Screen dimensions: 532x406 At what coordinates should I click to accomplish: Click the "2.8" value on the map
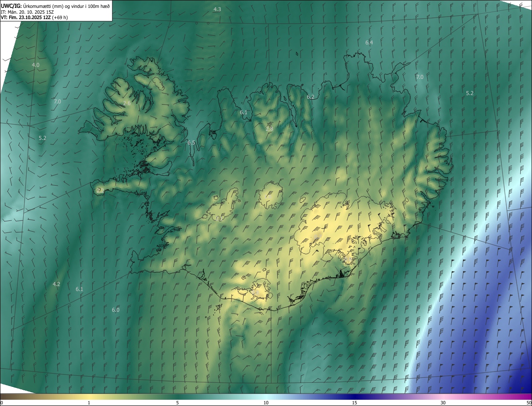coord(269,129)
